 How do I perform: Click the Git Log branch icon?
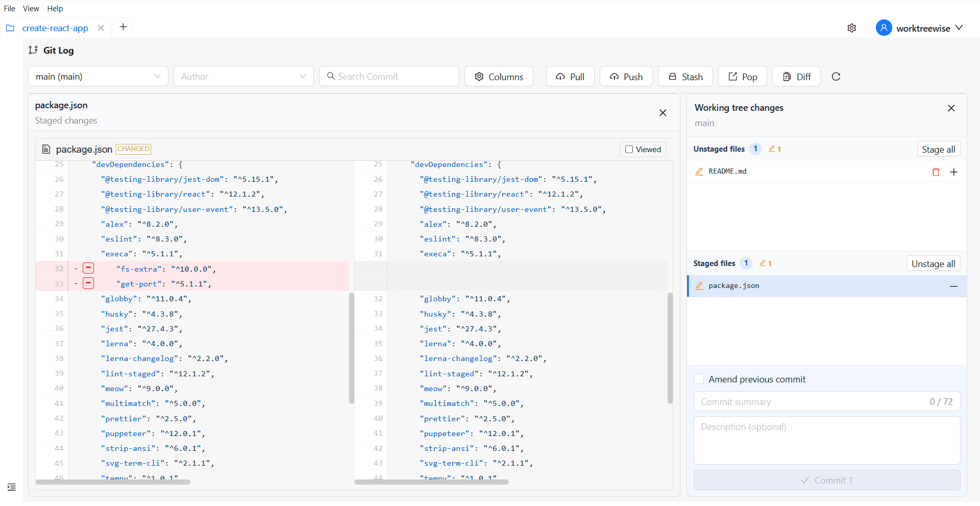tap(33, 50)
